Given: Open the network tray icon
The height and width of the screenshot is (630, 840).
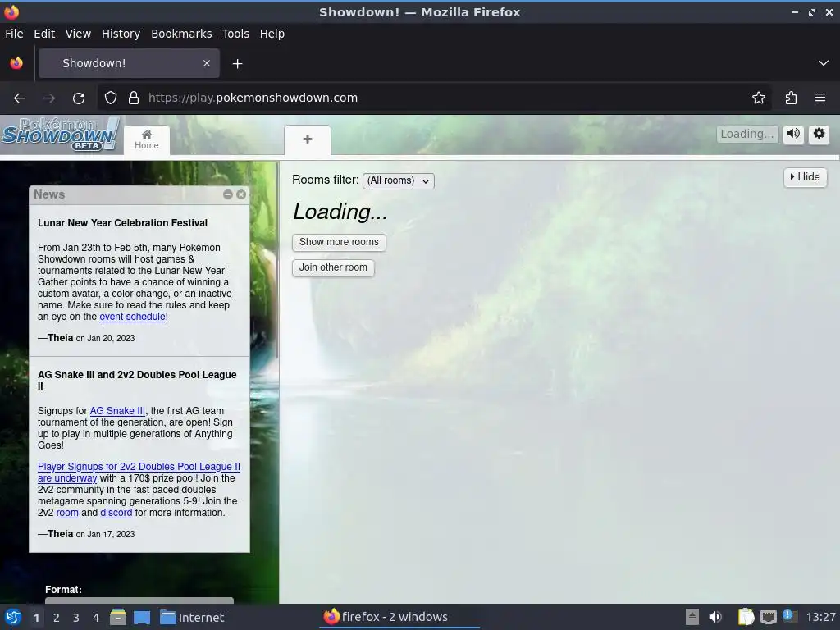Looking at the screenshot, I should 768,617.
